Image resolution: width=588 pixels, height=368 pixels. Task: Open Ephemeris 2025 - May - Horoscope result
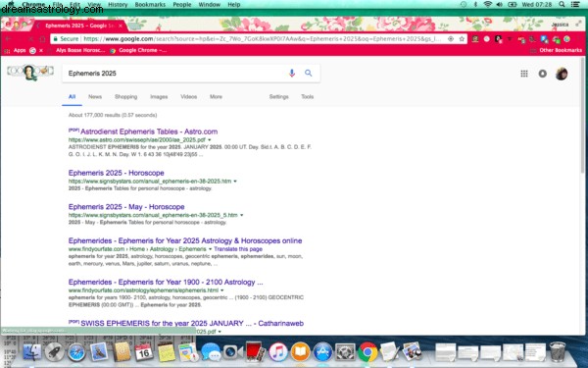tap(126, 206)
